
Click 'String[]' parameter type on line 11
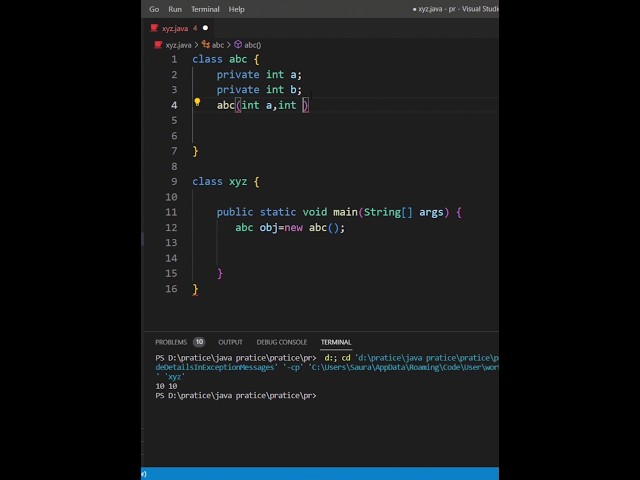pyautogui.click(x=388, y=212)
